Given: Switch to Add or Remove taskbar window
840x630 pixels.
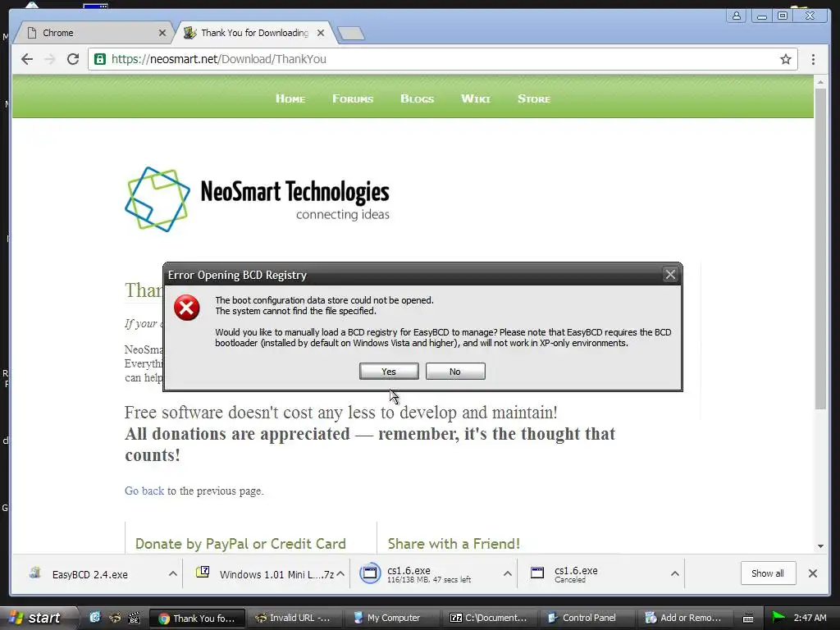Looking at the screenshot, I should tap(683, 619).
